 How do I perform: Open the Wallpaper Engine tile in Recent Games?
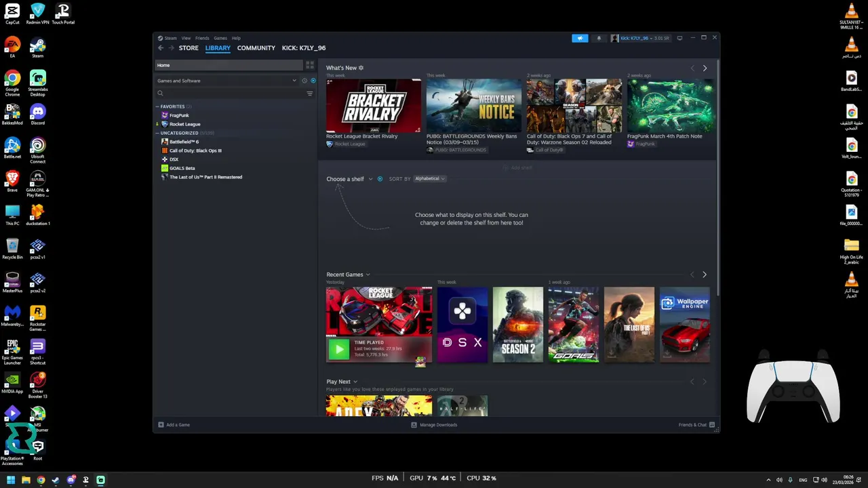point(685,325)
